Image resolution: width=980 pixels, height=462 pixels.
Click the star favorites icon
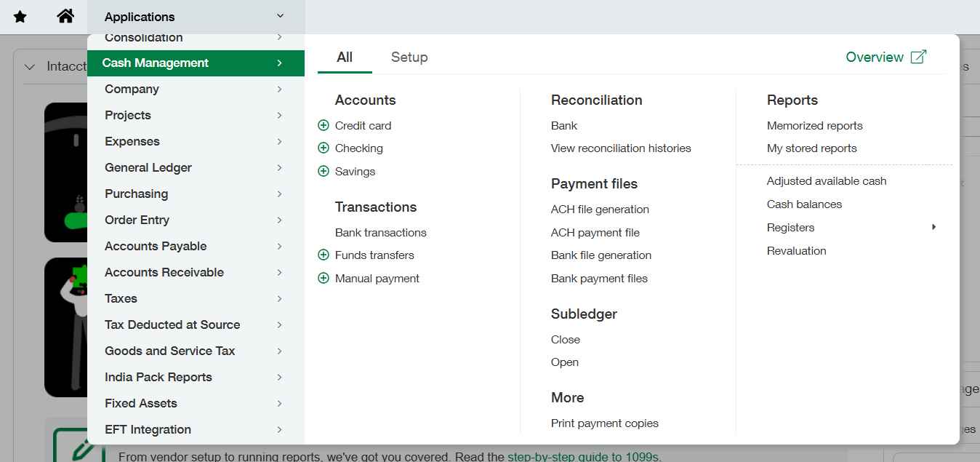point(20,17)
